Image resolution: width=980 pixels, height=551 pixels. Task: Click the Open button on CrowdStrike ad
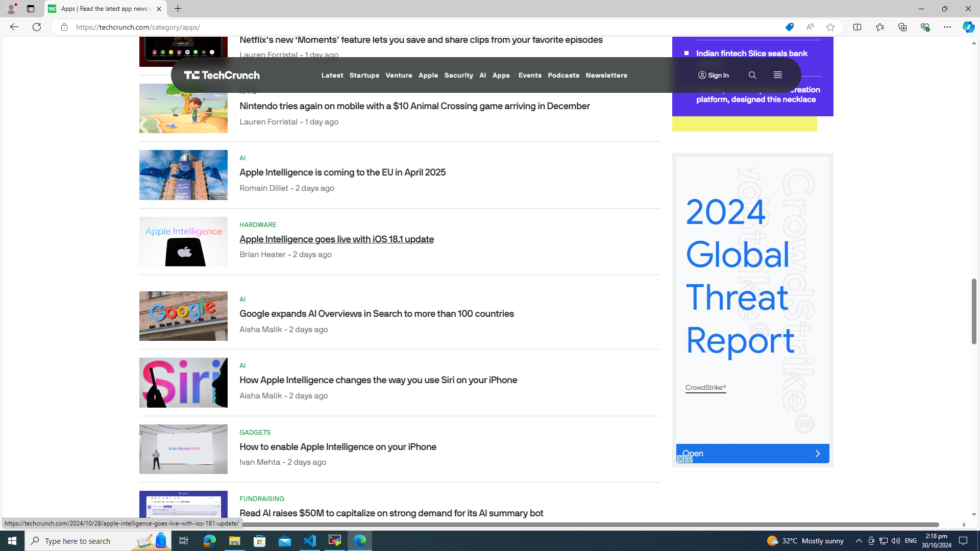tap(752, 454)
